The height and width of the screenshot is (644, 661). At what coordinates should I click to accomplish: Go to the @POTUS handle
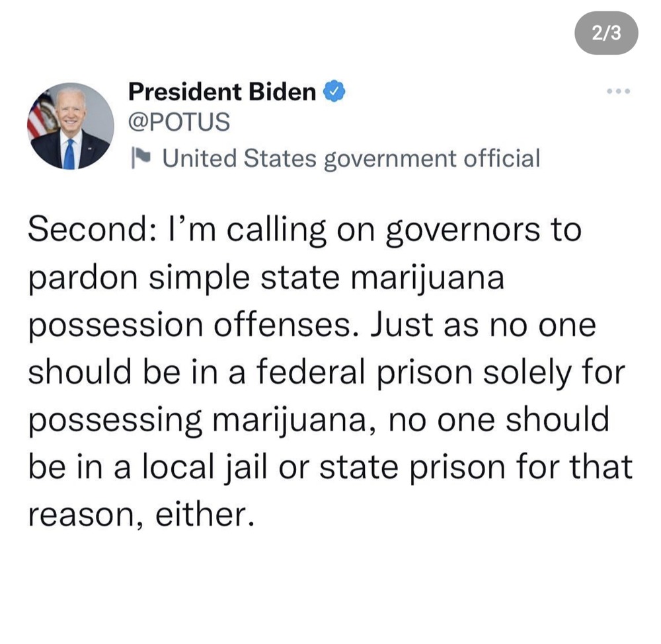tap(178, 122)
